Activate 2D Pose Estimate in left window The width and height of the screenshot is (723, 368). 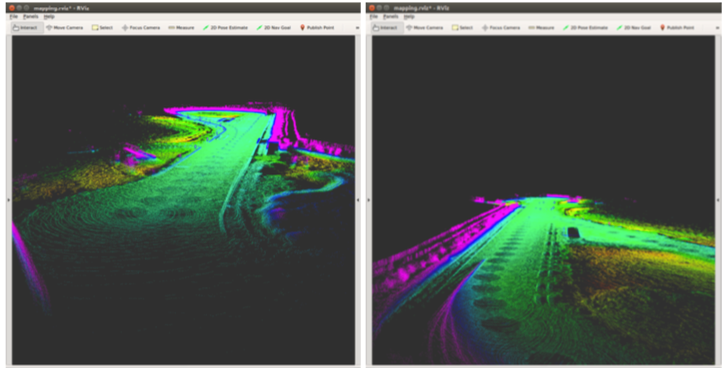(x=225, y=28)
